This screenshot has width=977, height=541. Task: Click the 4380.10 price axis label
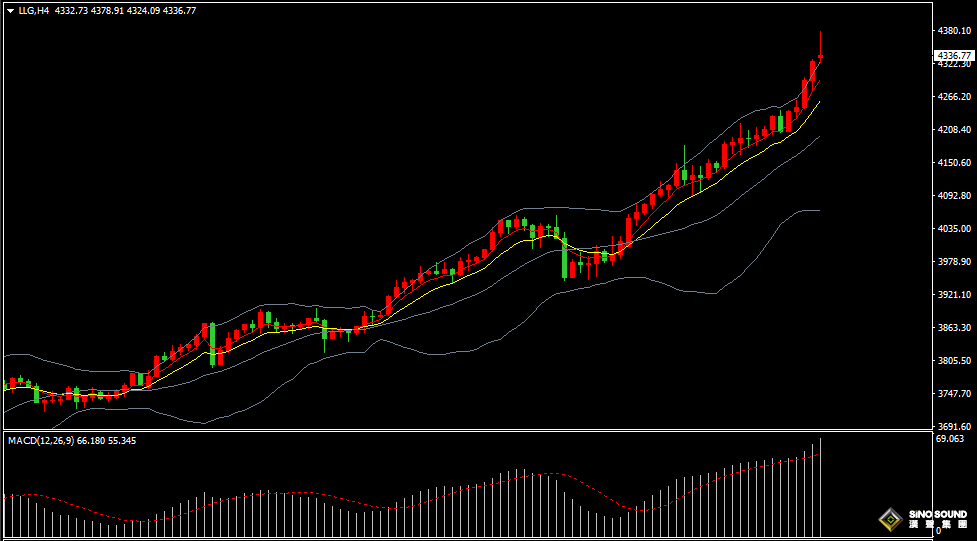[954, 31]
